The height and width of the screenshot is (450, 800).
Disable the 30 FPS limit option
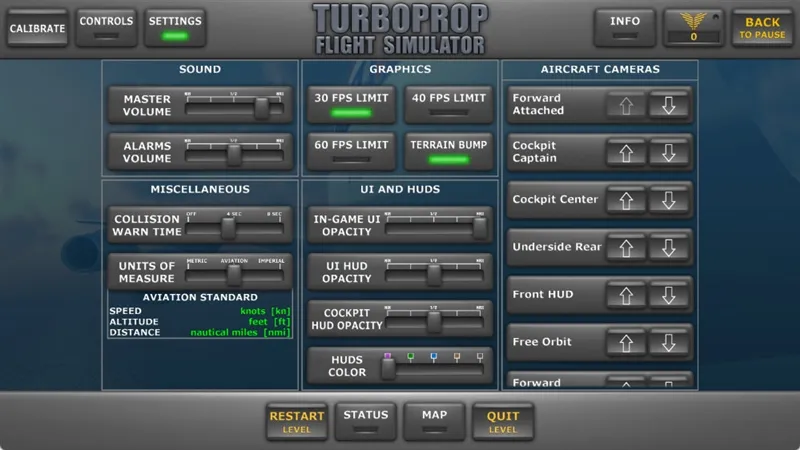click(x=351, y=105)
